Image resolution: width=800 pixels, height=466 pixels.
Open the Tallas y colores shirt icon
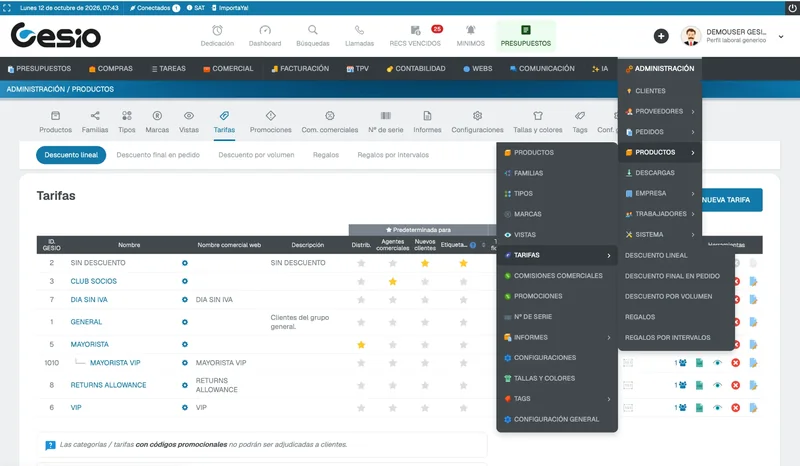tap(538, 116)
